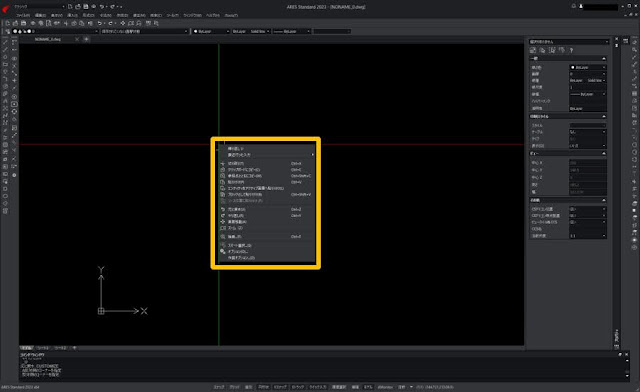This screenshot has width=640, height=392.
Task: Toggle クイック入力 in status bar
Action: click(x=318, y=387)
